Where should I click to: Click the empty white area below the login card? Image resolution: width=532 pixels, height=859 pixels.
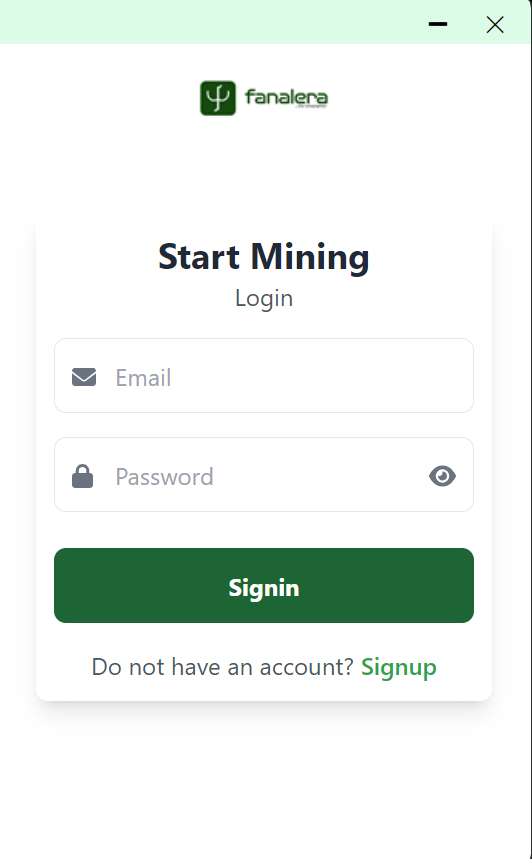(264, 778)
